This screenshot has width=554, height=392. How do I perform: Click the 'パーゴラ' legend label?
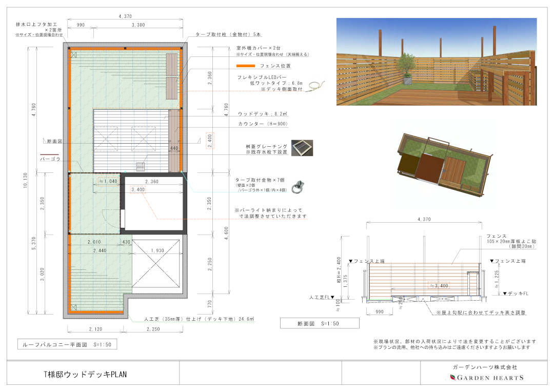(50, 160)
